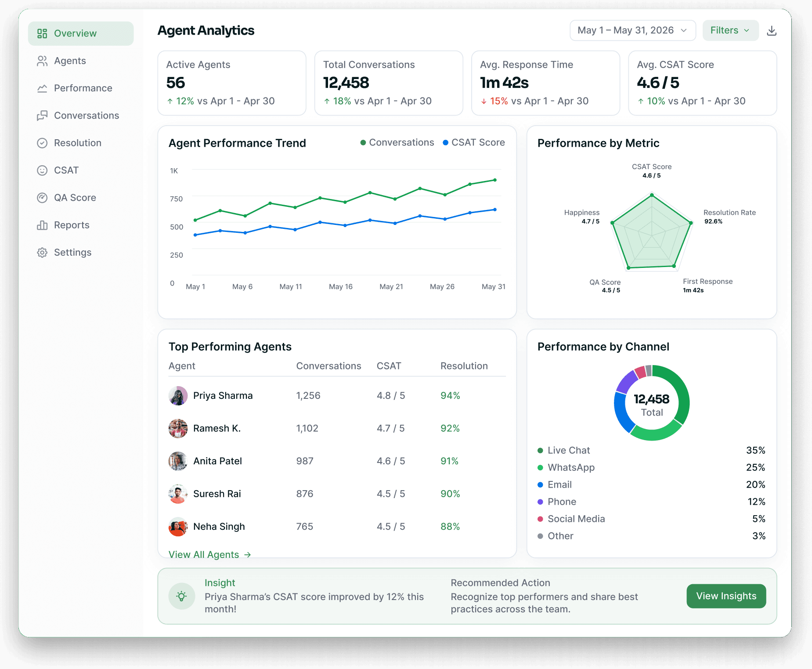This screenshot has height=669, width=812.
Task: Download the analytics report
Action: (x=772, y=31)
